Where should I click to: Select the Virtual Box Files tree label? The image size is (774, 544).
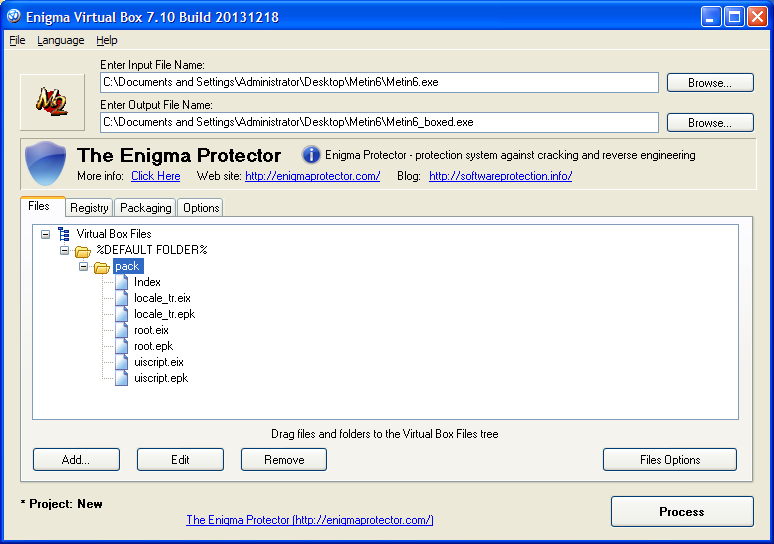coord(114,234)
